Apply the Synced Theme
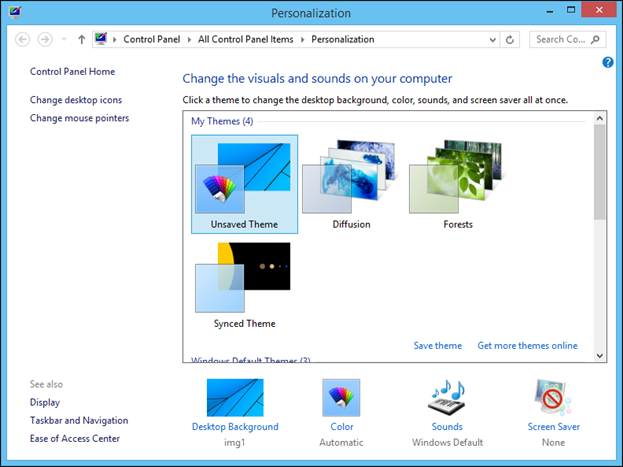Viewport: 623px width, 467px height. coord(244,285)
